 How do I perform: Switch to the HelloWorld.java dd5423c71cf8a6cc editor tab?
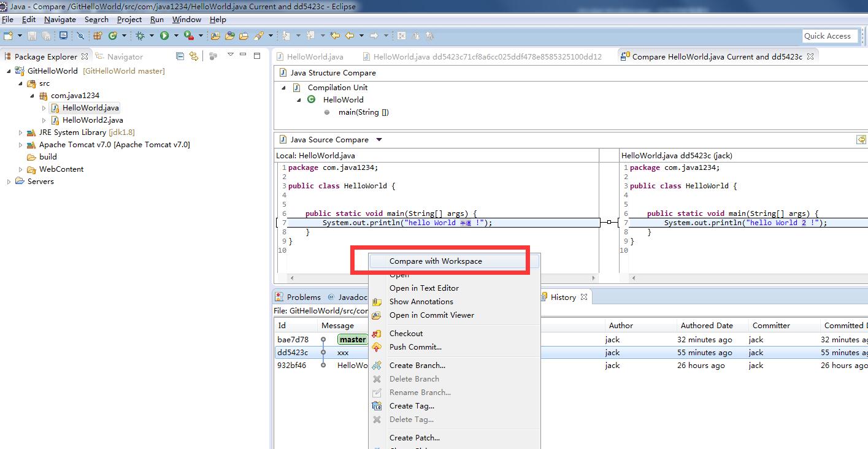(x=481, y=56)
